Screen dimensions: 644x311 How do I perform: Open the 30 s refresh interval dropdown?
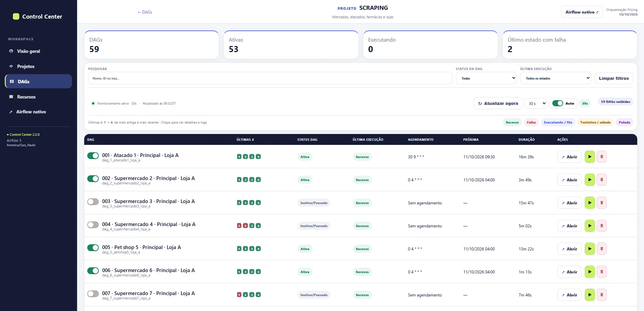click(536, 103)
